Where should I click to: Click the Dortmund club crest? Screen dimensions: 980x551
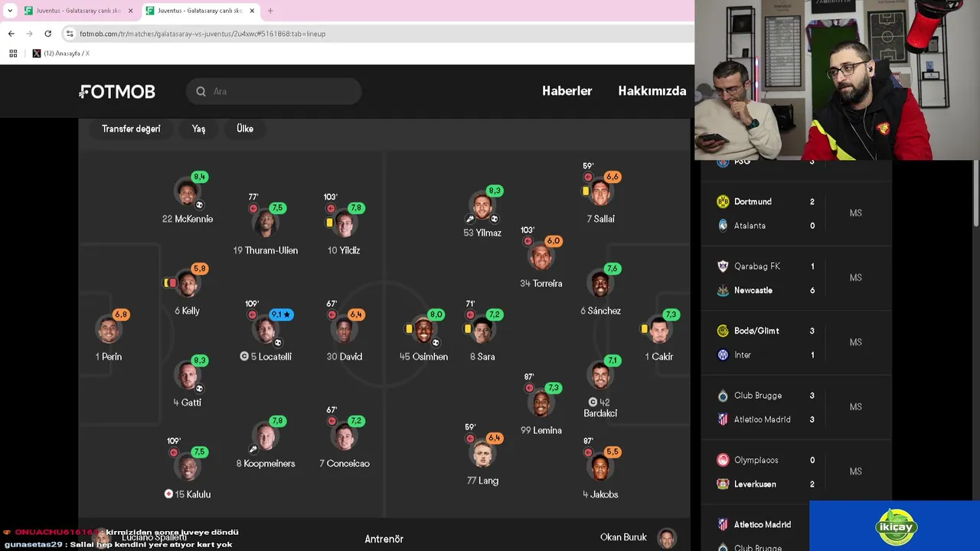723,201
